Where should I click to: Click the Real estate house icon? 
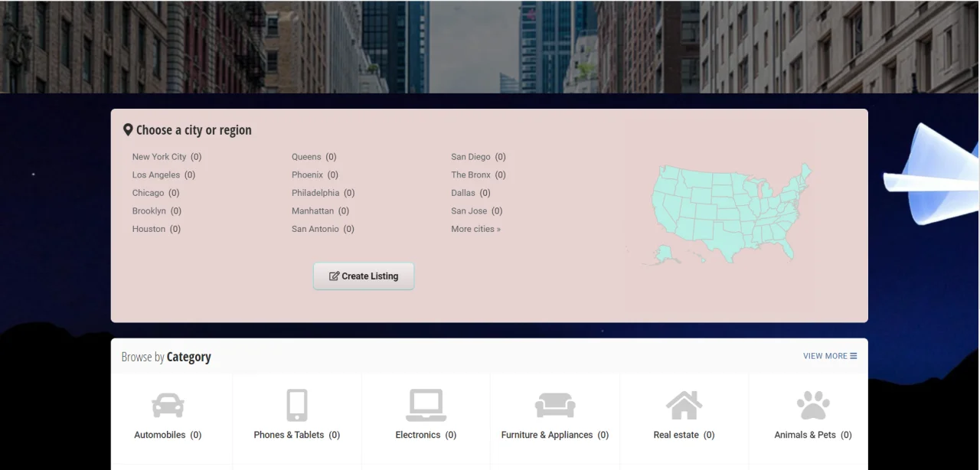point(684,405)
